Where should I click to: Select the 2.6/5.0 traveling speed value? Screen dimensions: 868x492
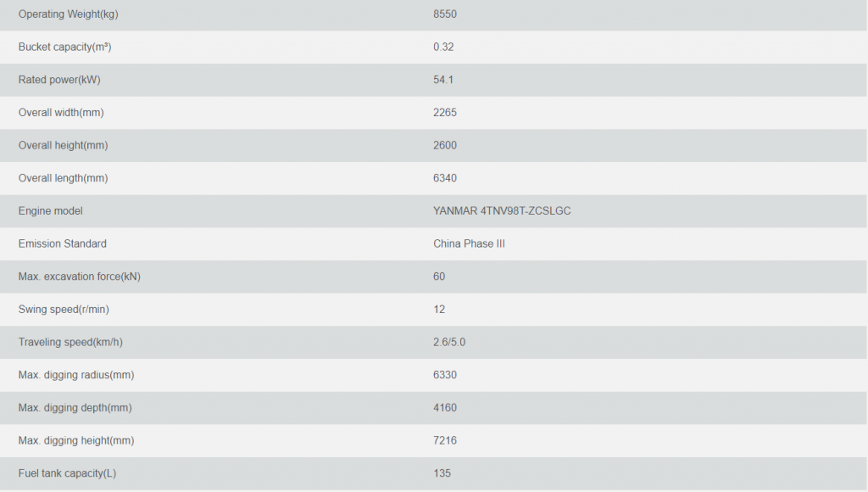click(449, 342)
